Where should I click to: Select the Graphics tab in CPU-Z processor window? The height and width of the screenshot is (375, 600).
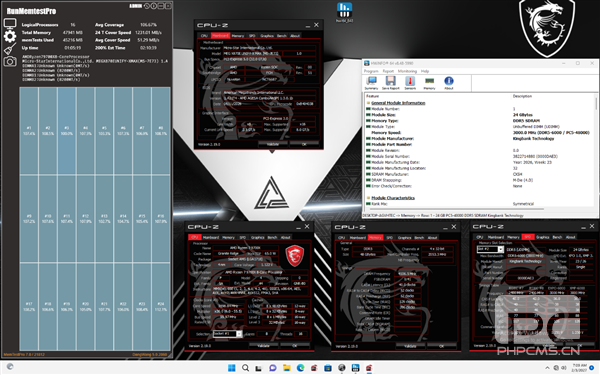(x=258, y=237)
